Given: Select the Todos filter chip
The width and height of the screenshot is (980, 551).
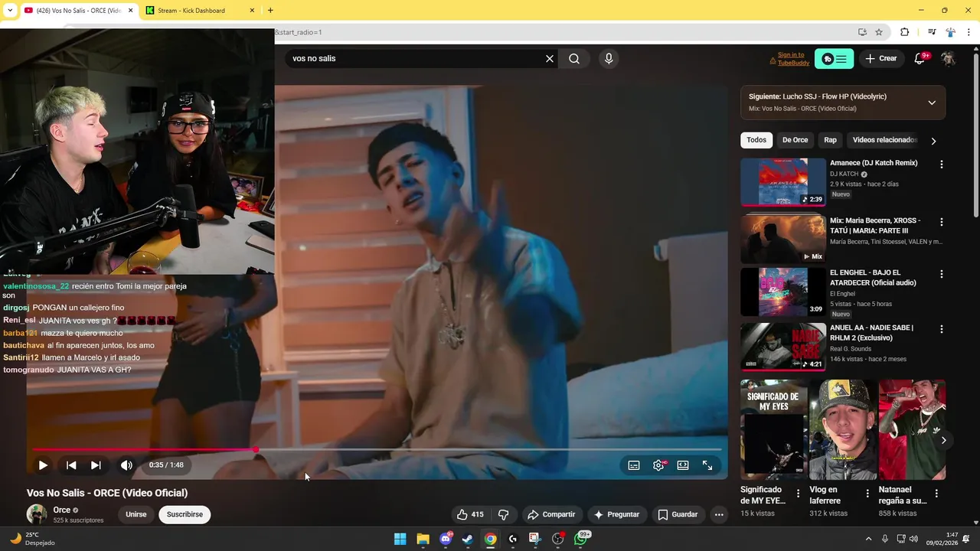Looking at the screenshot, I should click(x=756, y=140).
